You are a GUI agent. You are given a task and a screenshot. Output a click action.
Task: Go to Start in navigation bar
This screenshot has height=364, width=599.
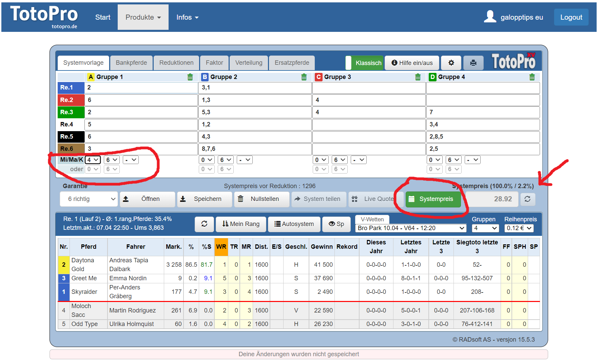(103, 17)
